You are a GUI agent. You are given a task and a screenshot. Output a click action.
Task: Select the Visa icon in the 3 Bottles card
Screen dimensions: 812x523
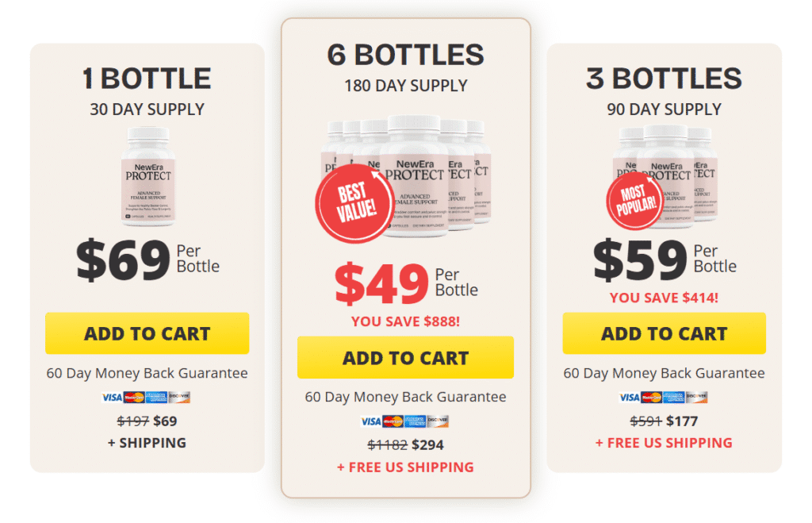click(629, 397)
